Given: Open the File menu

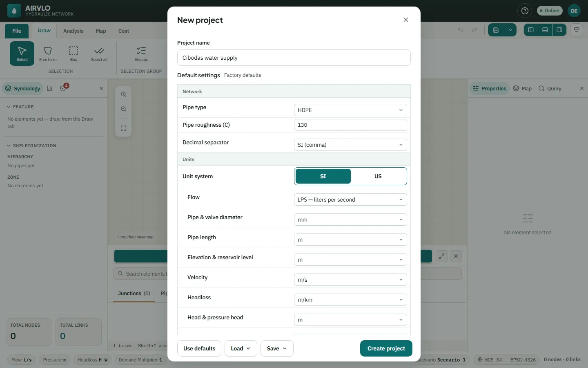Looking at the screenshot, I should tap(17, 31).
